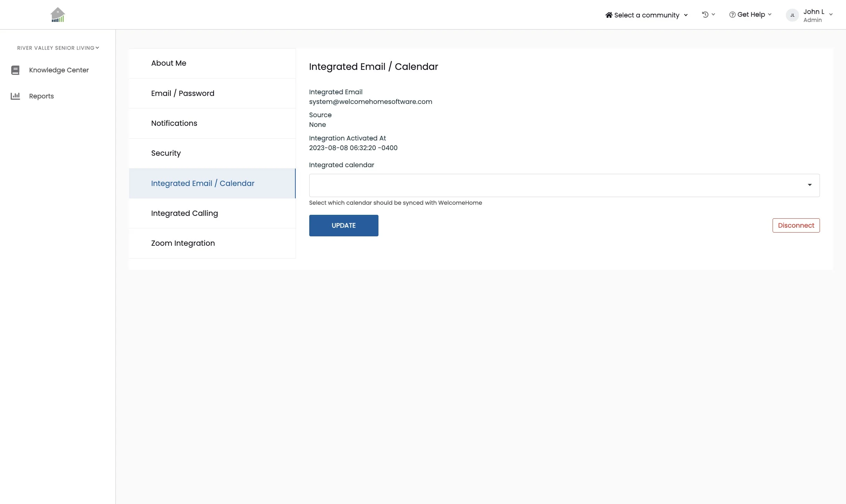846x504 pixels.
Task: Click the home icon beside Select a community
Action: tap(609, 15)
